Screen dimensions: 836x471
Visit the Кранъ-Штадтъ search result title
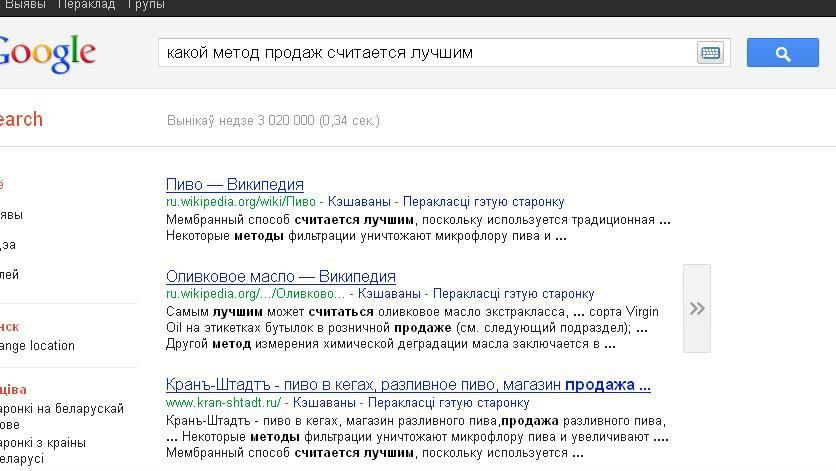coord(407,385)
